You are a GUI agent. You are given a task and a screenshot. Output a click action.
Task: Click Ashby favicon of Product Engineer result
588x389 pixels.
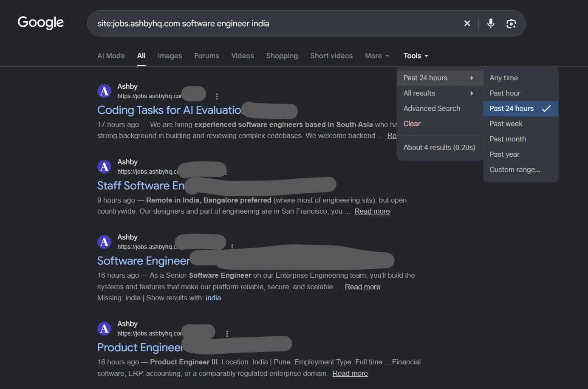click(x=104, y=328)
